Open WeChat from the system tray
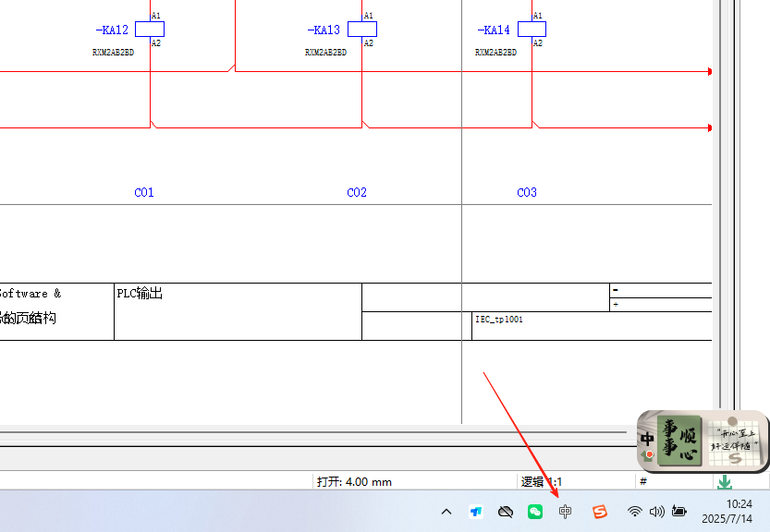This screenshot has width=770, height=532. pos(535,512)
